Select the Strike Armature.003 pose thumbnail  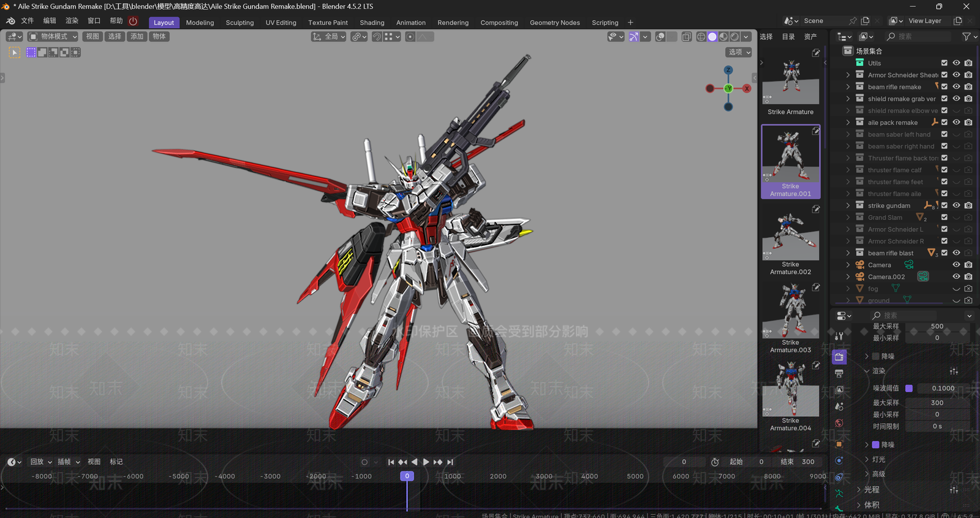click(791, 319)
